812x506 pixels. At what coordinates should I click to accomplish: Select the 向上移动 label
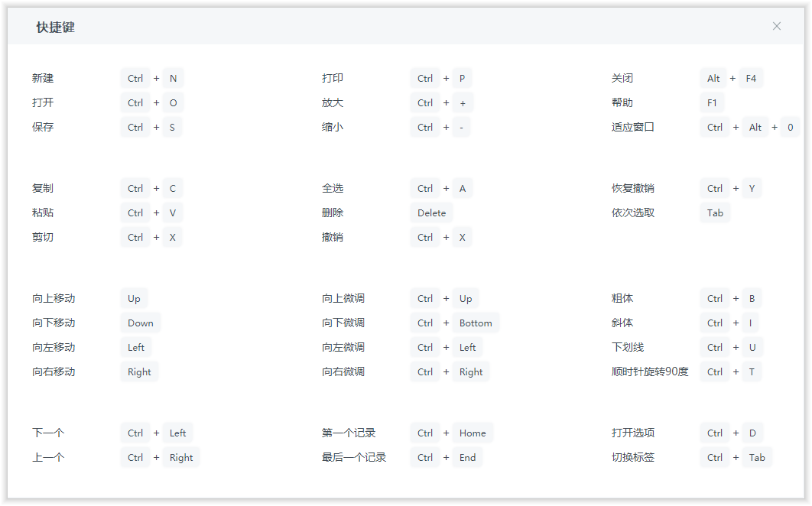coord(54,298)
